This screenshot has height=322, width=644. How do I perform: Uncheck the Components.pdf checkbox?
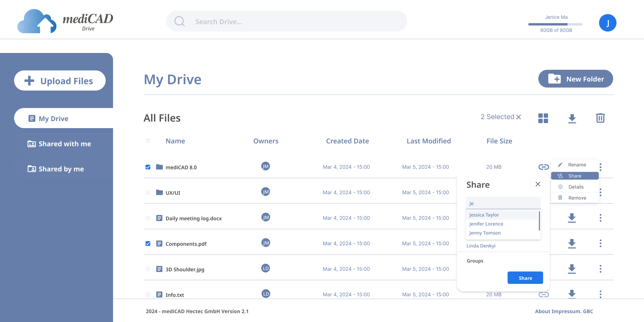148,244
